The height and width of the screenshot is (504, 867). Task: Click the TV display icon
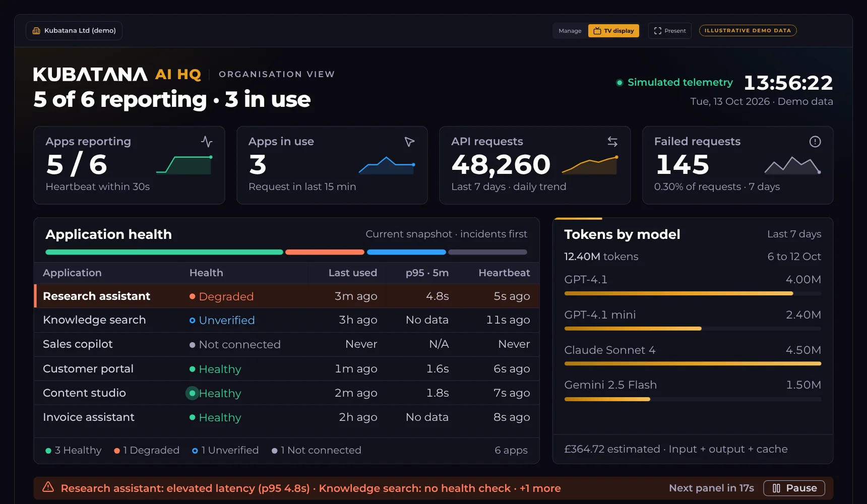pyautogui.click(x=597, y=31)
